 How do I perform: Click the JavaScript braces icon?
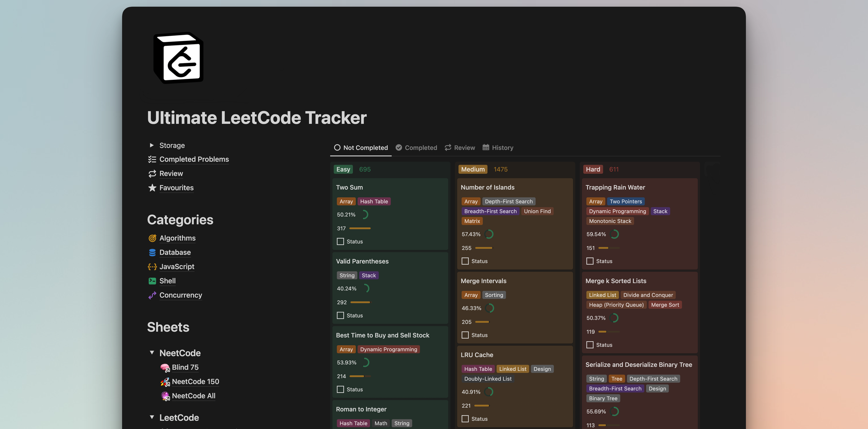pos(152,267)
